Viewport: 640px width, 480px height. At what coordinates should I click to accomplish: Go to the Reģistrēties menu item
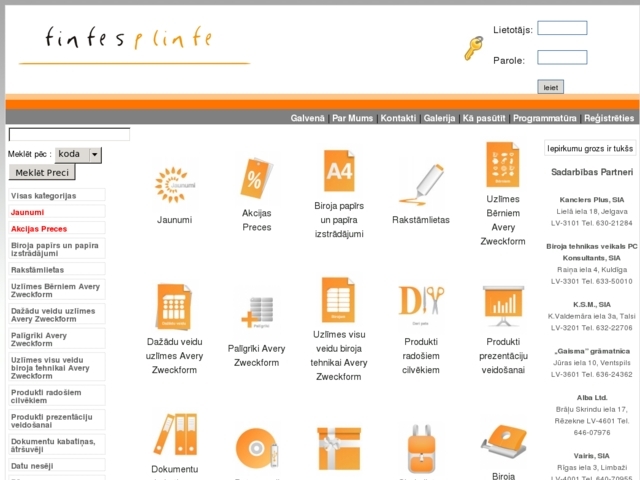click(x=609, y=118)
